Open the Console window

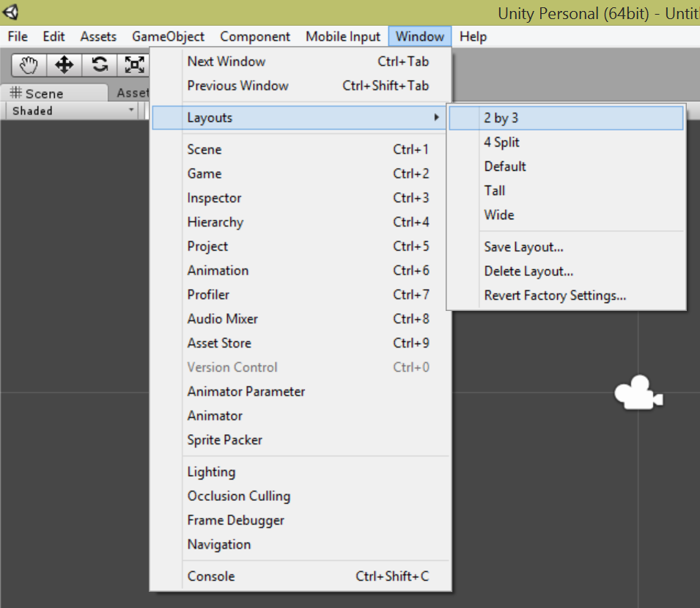(x=301, y=576)
